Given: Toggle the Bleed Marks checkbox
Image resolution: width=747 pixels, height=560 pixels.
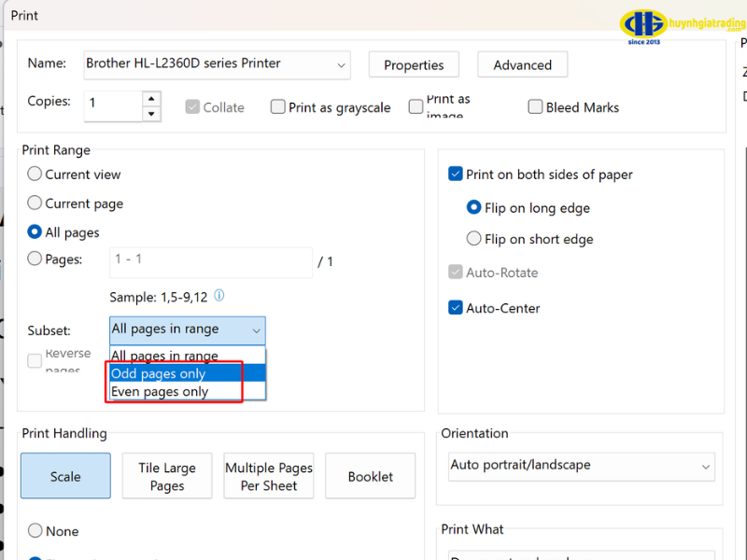Looking at the screenshot, I should point(535,107).
